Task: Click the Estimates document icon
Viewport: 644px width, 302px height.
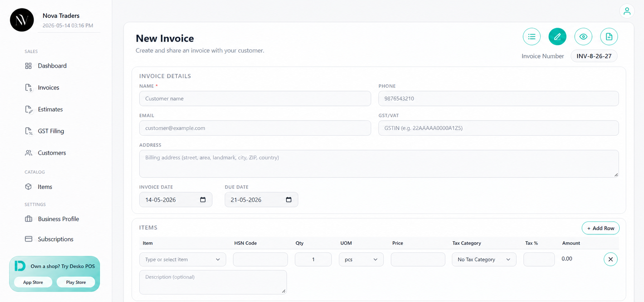Action: (x=28, y=109)
